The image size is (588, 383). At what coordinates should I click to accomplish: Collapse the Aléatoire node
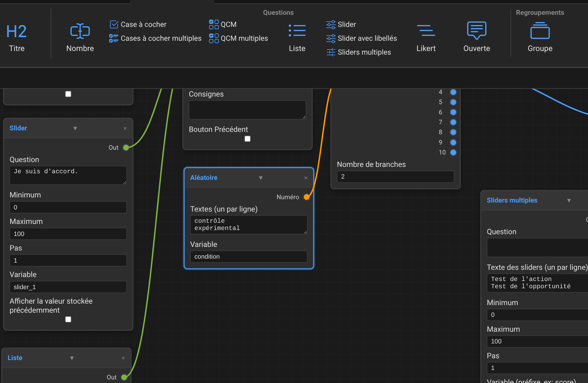click(261, 178)
